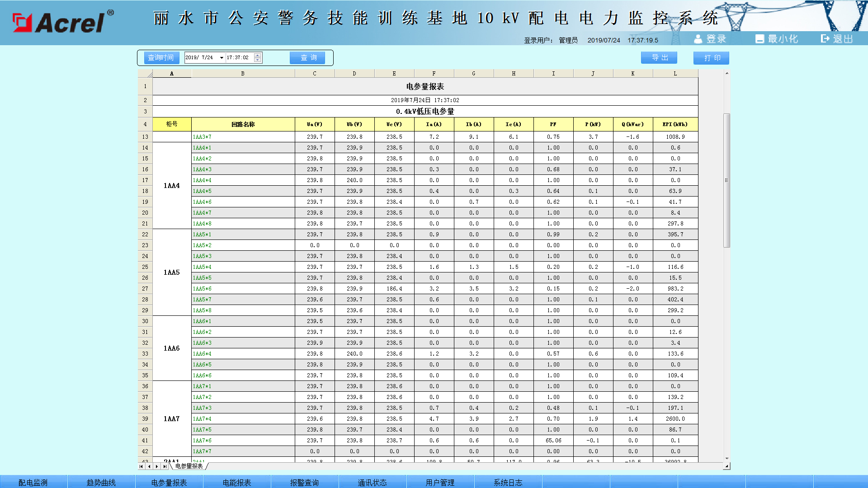Increase query time with up spinner
Viewport: 868px width, 488px height.
tap(257, 56)
